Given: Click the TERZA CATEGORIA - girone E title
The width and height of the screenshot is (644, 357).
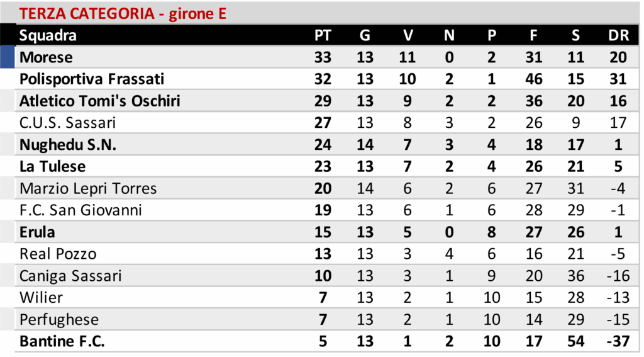Looking at the screenshot, I should 123,13.
